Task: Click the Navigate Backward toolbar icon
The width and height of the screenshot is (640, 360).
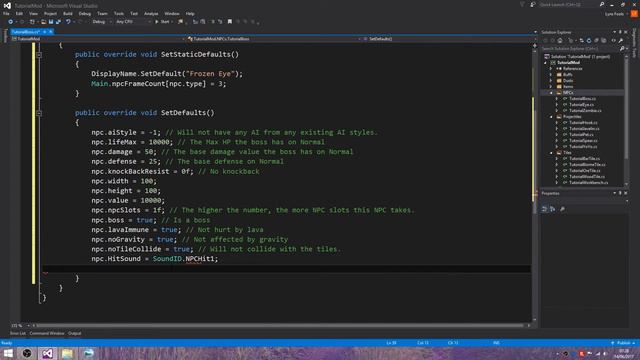Action: (11, 22)
